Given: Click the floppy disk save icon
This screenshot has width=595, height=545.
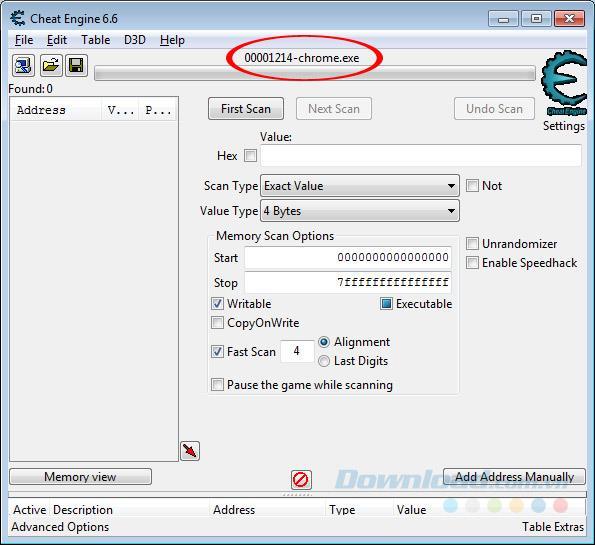Looking at the screenshot, I should (x=76, y=66).
